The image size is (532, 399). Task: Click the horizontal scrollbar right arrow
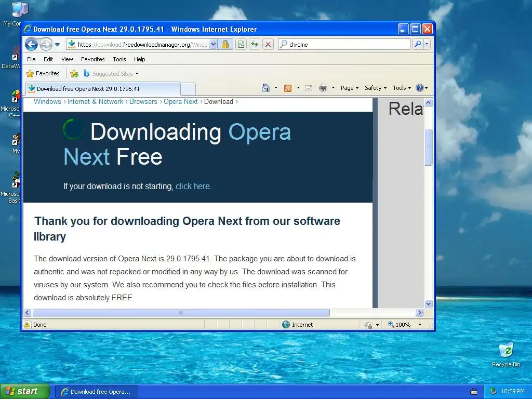point(419,312)
